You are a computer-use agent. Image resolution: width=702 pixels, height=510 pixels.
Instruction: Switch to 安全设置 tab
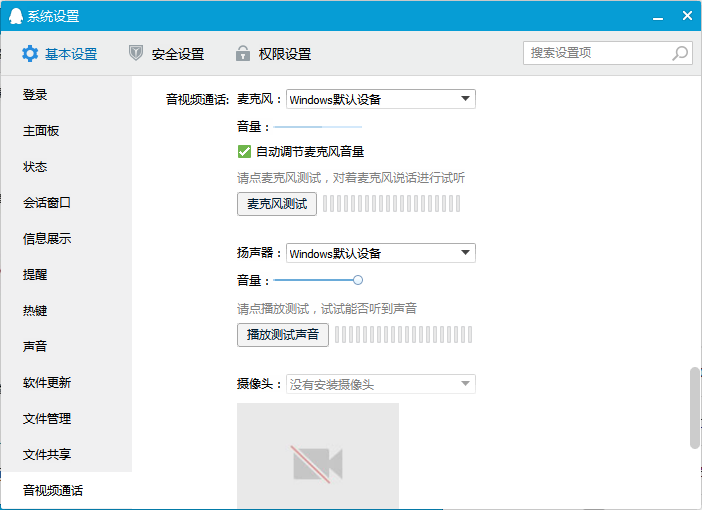click(x=177, y=54)
